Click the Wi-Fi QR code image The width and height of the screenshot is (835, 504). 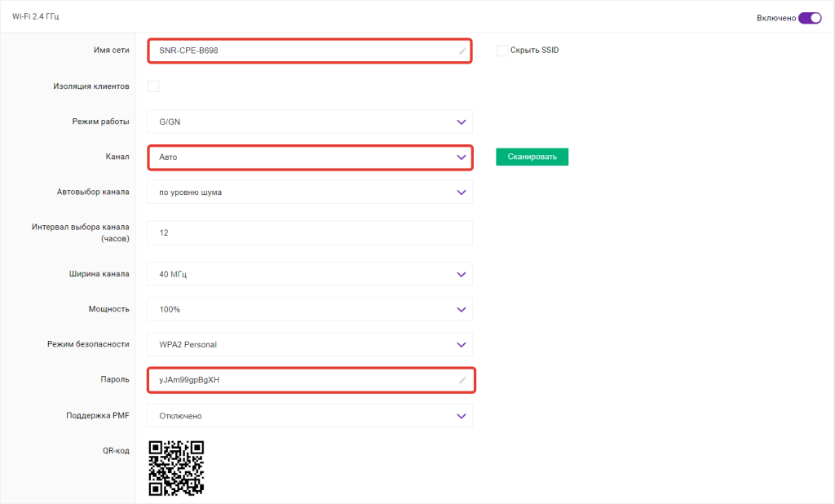[x=176, y=468]
